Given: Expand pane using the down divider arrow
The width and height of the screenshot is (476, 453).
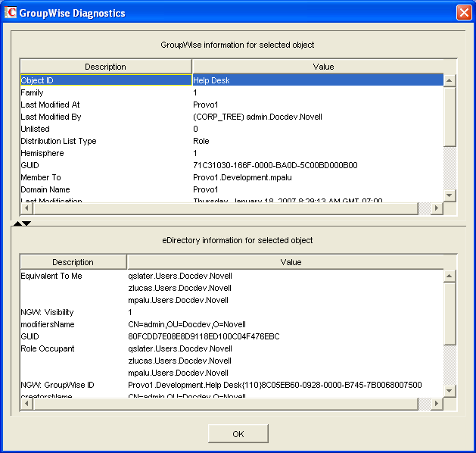Looking at the screenshot, I should coord(26,223).
